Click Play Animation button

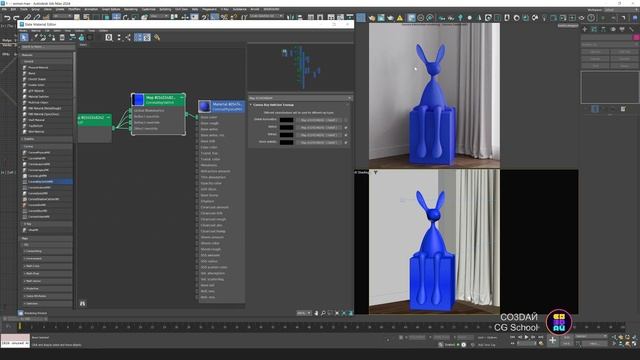coord(526,337)
